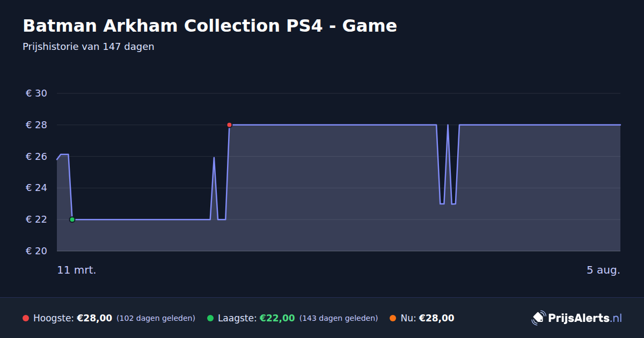Viewport: 644px width, 338px height.
Task: Click the € 26 axis label
Action: [36, 157]
